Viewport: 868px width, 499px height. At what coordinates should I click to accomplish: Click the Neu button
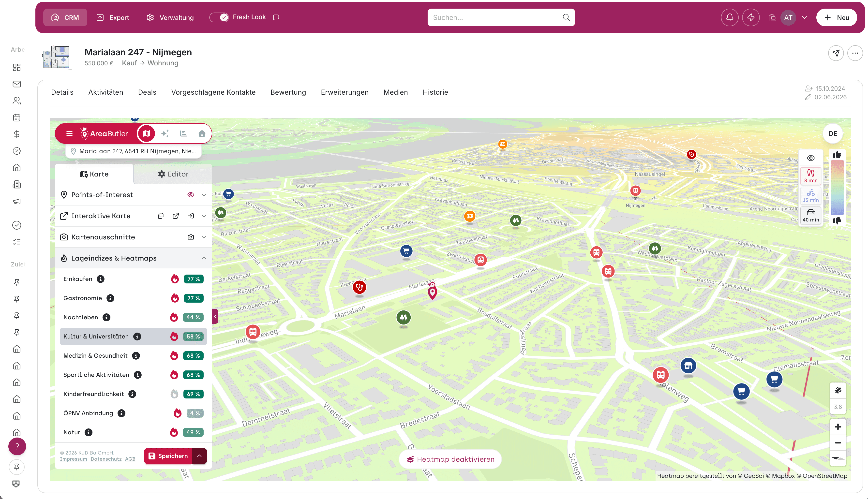point(837,17)
